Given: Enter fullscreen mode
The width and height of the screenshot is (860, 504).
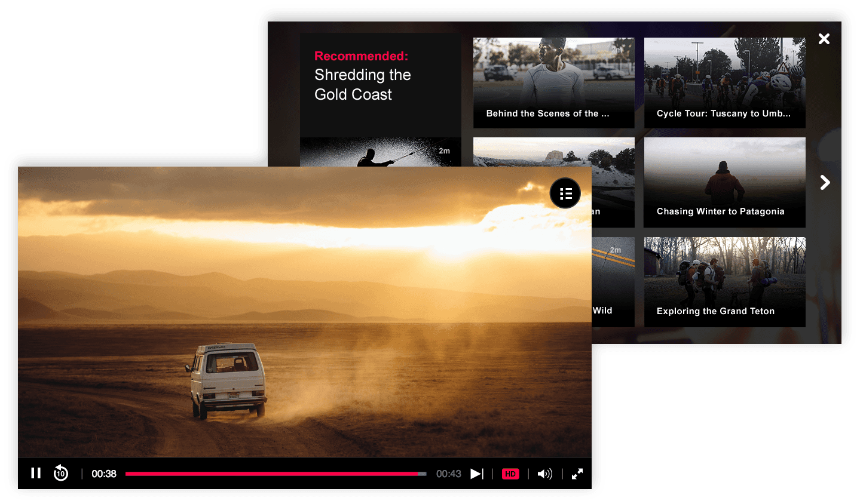Looking at the screenshot, I should click(x=577, y=474).
